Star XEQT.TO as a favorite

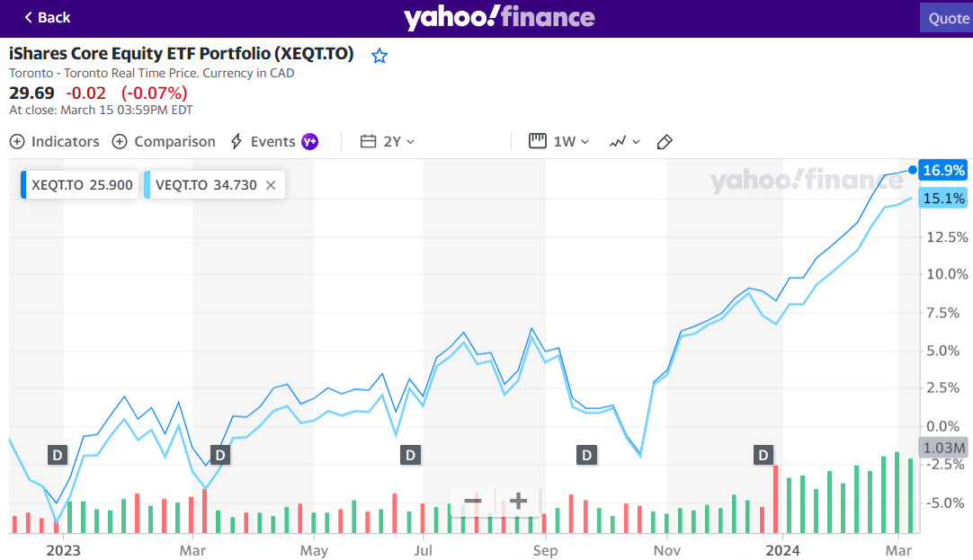coord(379,55)
